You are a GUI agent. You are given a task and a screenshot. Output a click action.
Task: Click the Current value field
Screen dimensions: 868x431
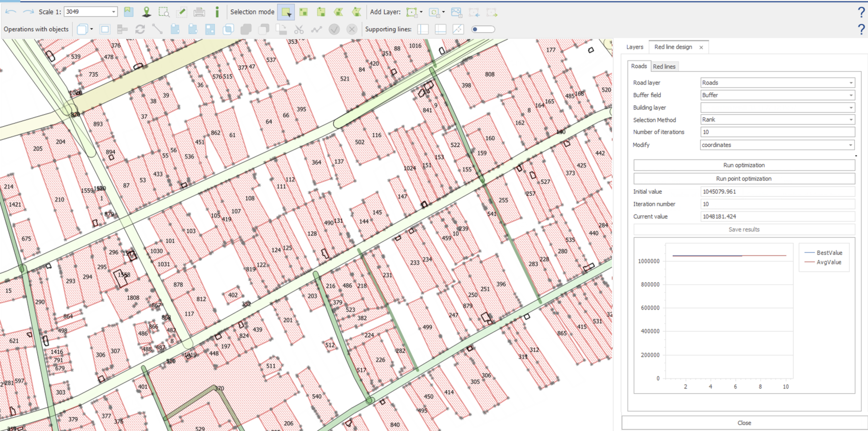point(778,217)
